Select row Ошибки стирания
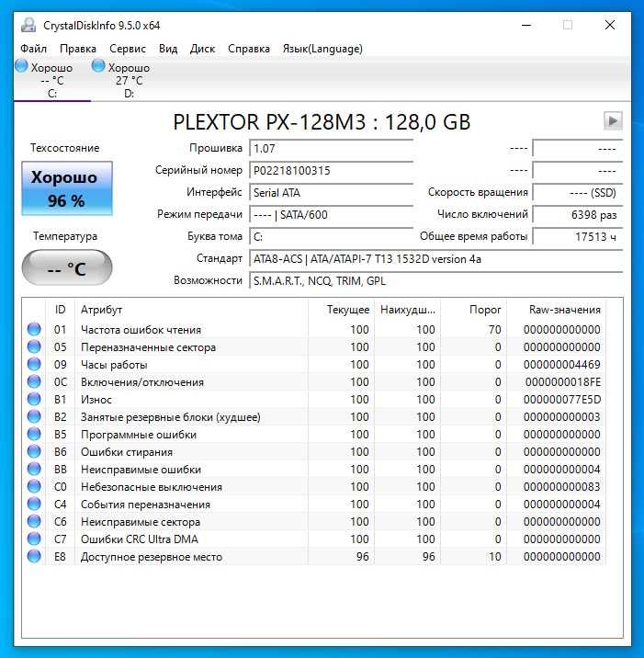Image resolution: width=644 pixels, height=658 pixels. [x=314, y=452]
